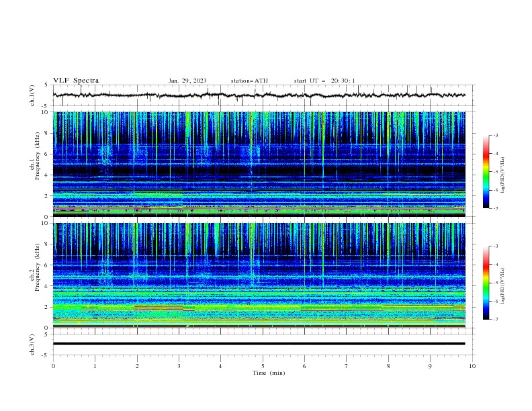Click the '4' kHz tick of ch.1 spectrogram
The height and width of the screenshot is (411, 532).
coord(46,175)
